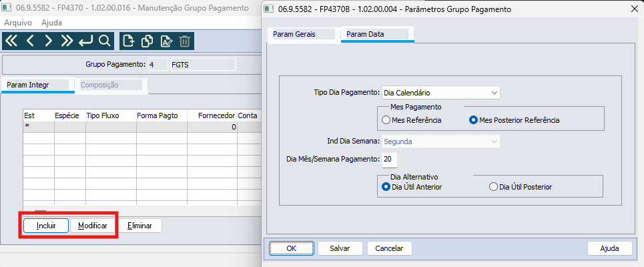
Task: Click the FGTS group description field
Action: click(x=202, y=65)
